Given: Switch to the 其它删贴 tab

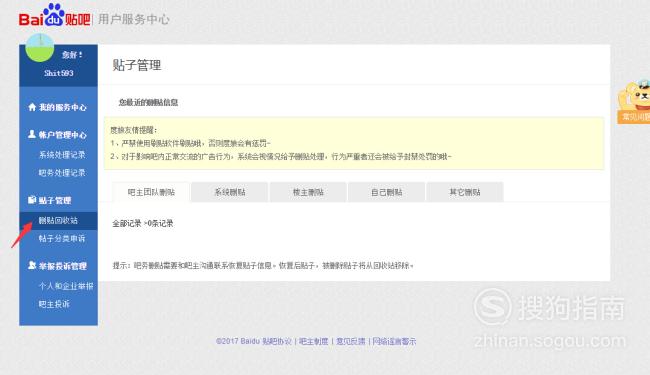Looking at the screenshot, I should pos(465,192).
